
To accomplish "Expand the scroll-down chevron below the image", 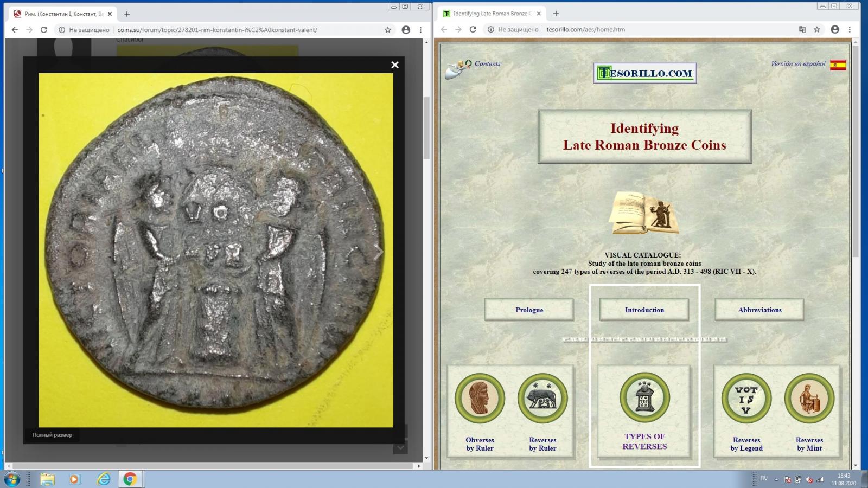I will pos(400,447).
